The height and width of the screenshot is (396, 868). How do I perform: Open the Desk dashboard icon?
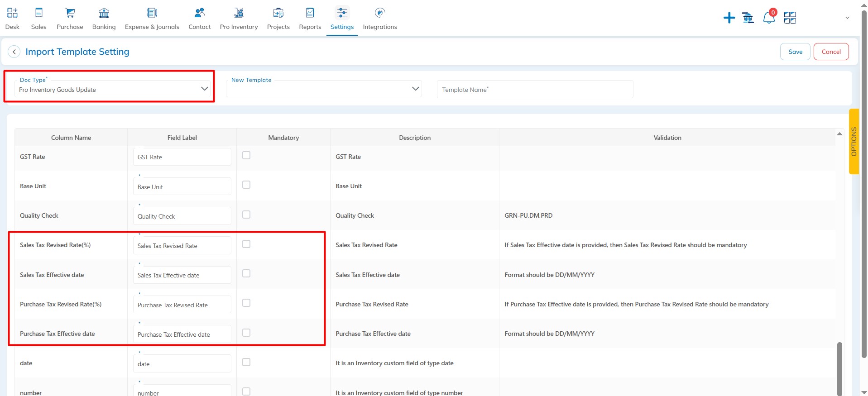point(12,13)
